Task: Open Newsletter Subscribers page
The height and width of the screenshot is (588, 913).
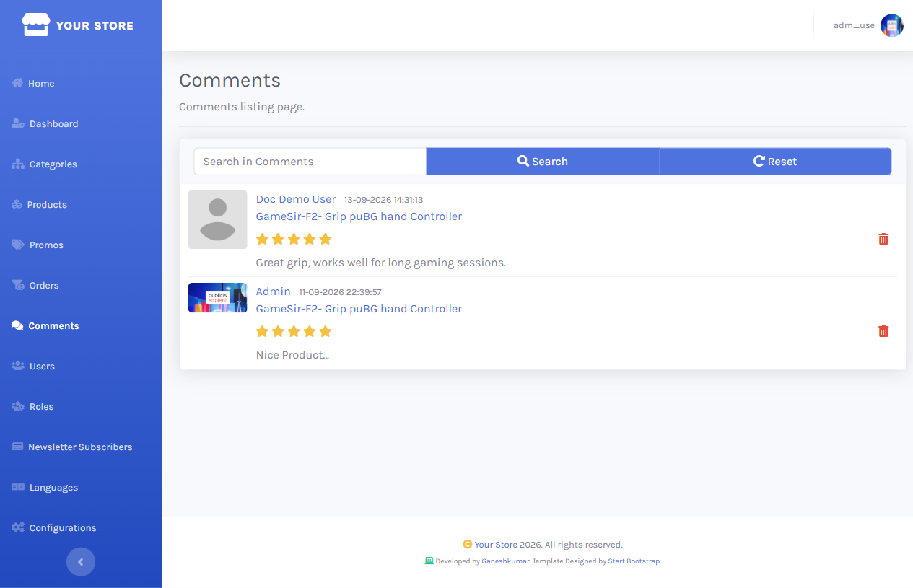Action: pos(81,447)
